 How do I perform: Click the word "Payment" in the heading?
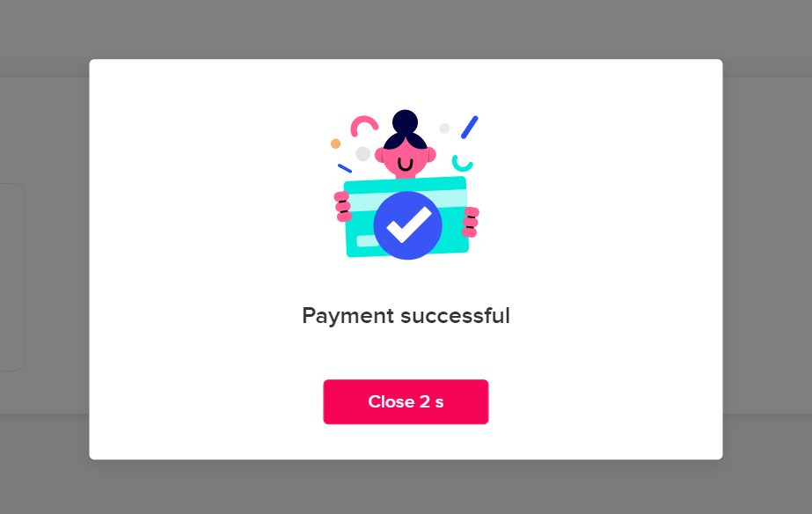(x=348, y=316)
